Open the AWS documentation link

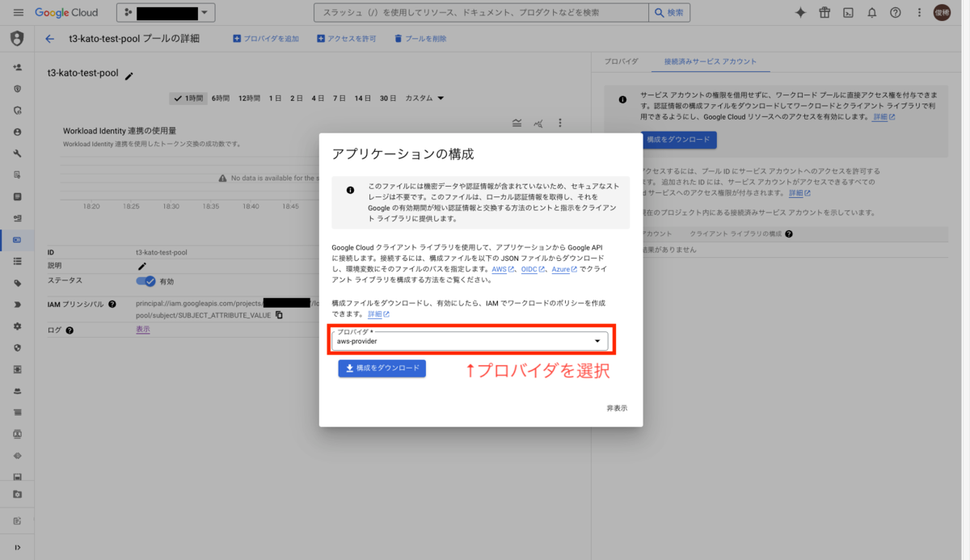503,269
